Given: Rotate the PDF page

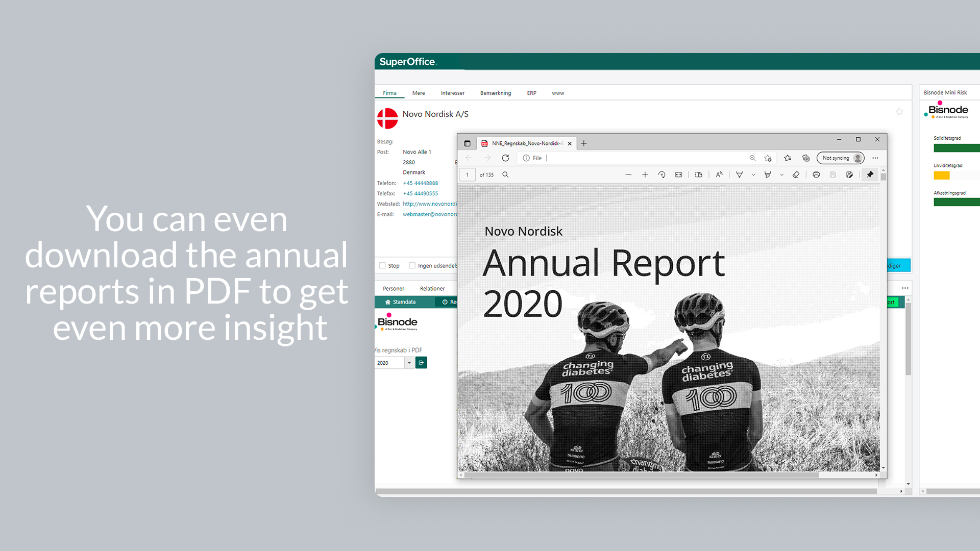Looking at the screenshot, I should click(661, 174).
